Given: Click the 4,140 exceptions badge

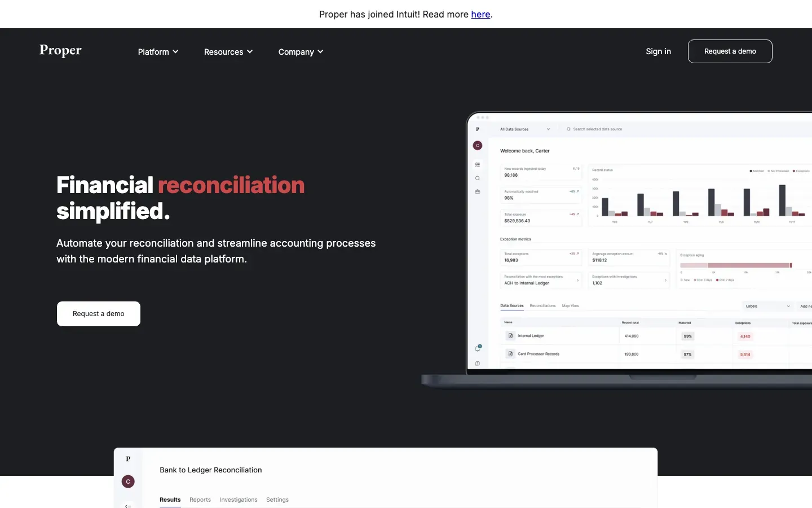Looking at the screenshot, I should click(x=745, y=336).
